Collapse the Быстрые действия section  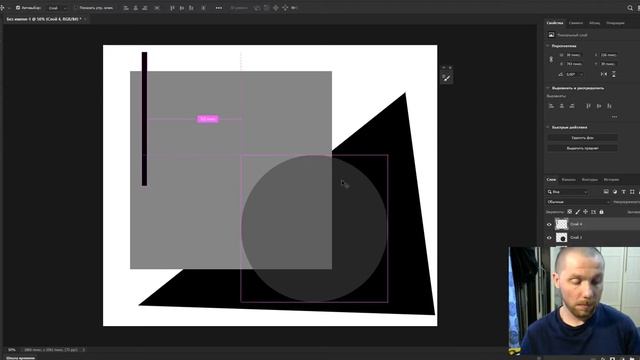[548, 127]
